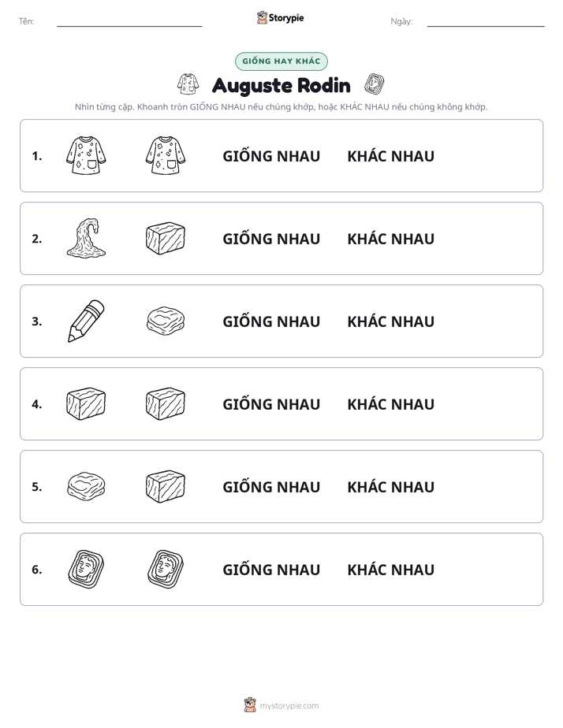Select KHÁC NHAU for row 2
Image resolution: width=563 pixels, height=728 pixels.
click(390, 239)
